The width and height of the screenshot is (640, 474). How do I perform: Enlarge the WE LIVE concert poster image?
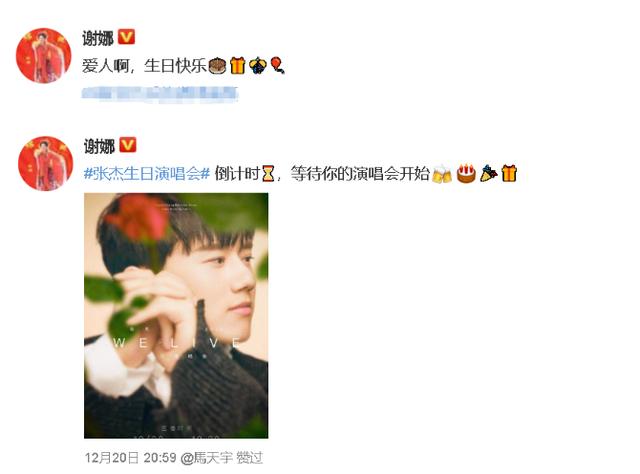pos(176,316)
